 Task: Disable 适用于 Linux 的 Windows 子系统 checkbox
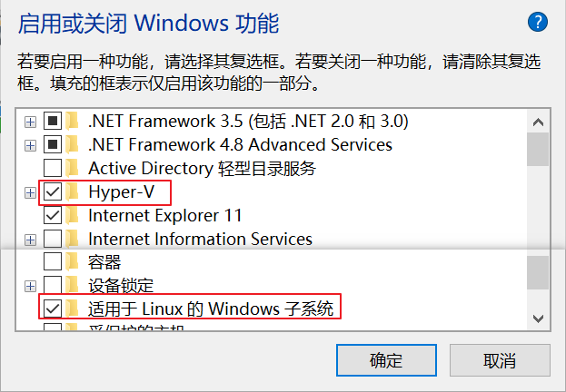(53, 309)
